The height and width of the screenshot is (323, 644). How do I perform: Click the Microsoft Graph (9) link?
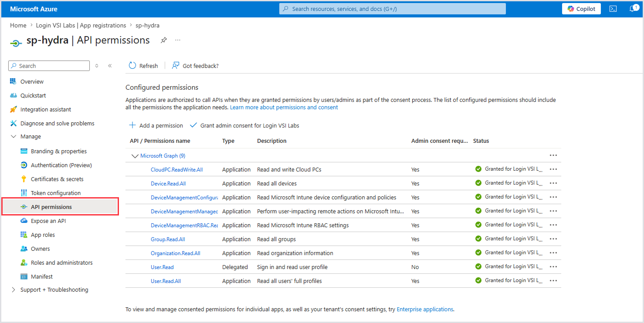pyautogui.click(x=163, y=155)
